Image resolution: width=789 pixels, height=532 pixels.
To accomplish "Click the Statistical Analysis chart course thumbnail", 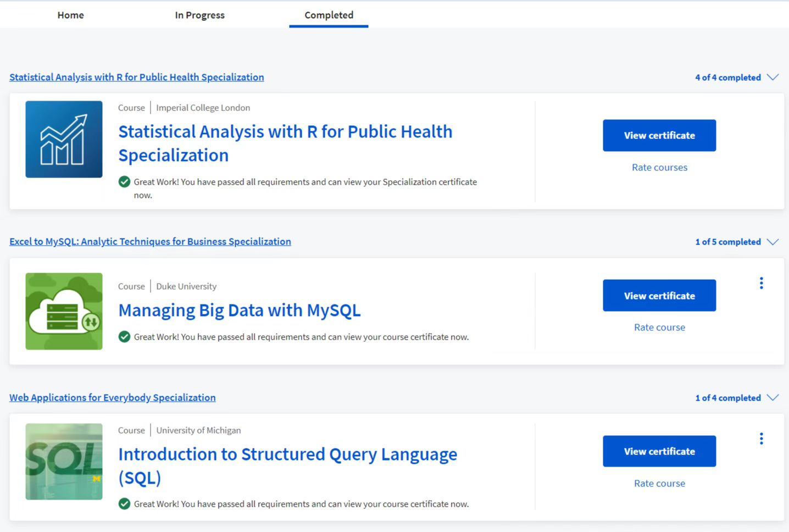I will click(x=64, y=139).
